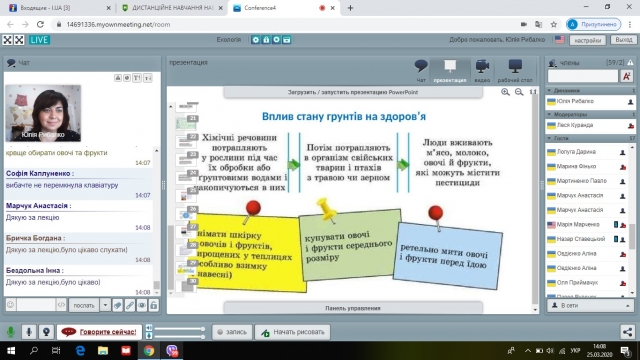
Task: Click the Начать рисовать button
Action: coord(293,332)
